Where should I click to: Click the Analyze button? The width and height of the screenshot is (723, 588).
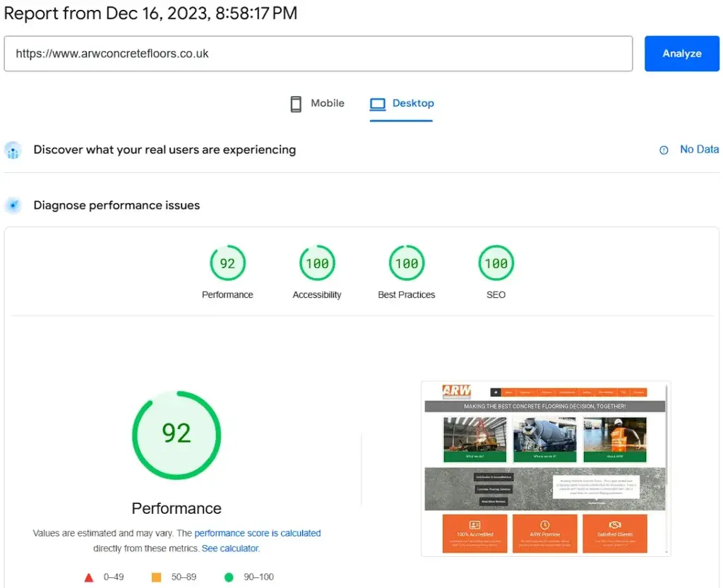pyautogui.click(x=681, y=53)
